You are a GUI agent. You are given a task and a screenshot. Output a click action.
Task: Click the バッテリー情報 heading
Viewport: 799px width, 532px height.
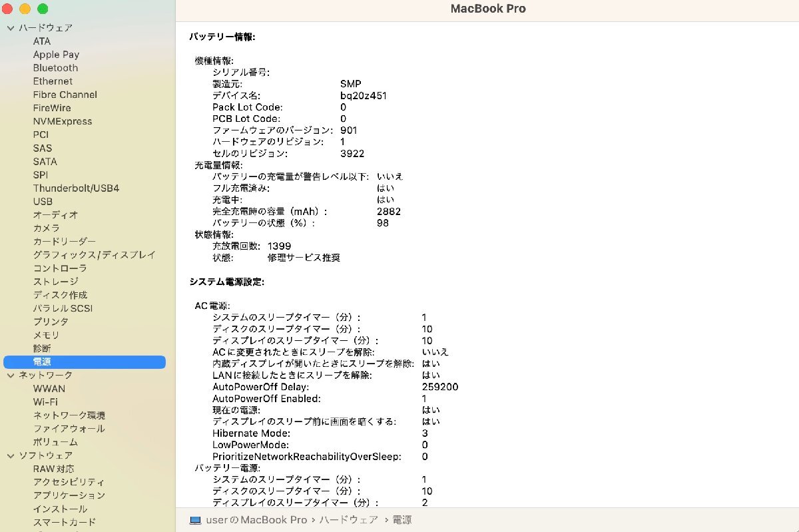222,37
